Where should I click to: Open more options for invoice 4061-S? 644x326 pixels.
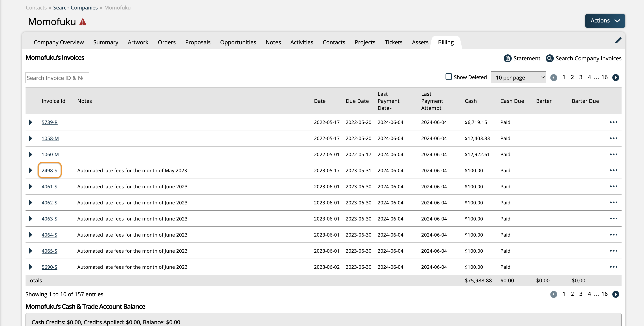tap(613, 186)
